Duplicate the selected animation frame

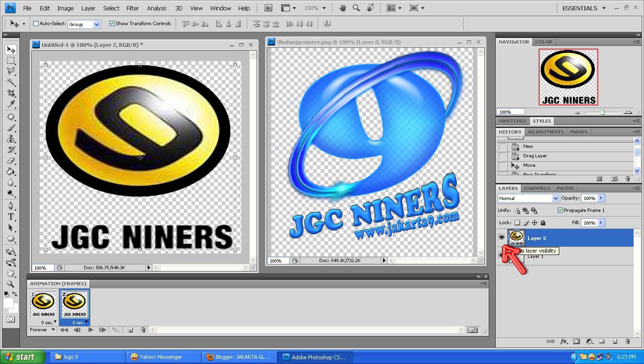[x=130, y=330]
